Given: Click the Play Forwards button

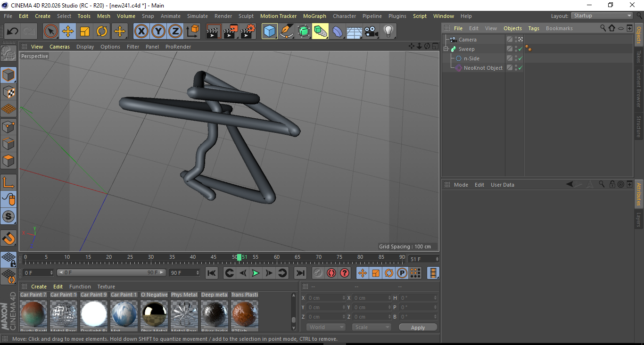Looking at the screenshot, I should [x=256, y=273].
